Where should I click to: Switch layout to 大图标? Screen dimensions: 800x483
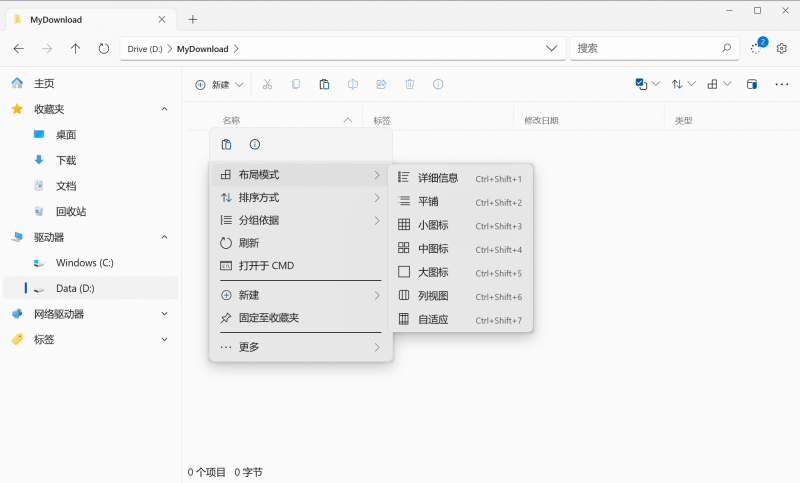pyautogui.click(x=461, y=272)
